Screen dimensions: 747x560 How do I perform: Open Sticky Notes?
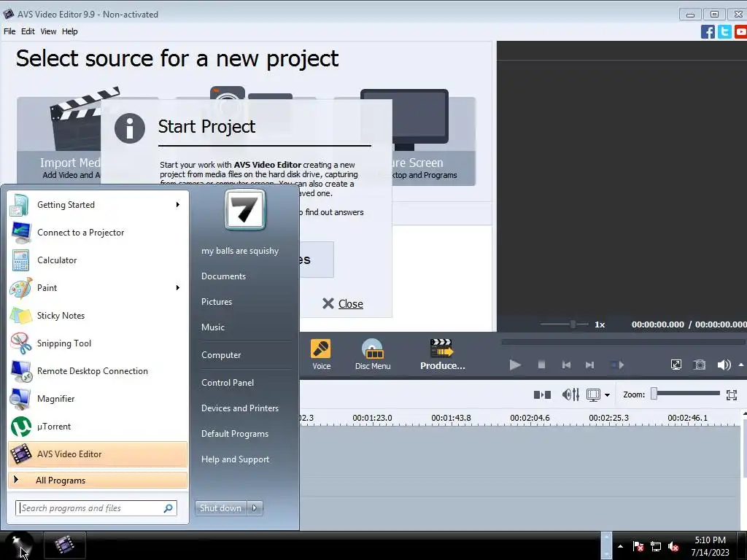[x=98, y=315]
